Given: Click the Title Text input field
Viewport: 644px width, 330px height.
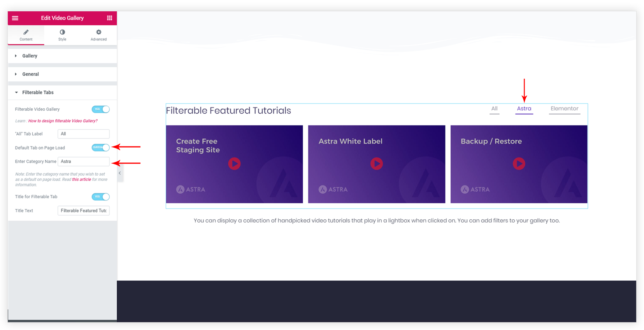Looking at the screenshot, I should pyautogui.click(x=84, y=211).
